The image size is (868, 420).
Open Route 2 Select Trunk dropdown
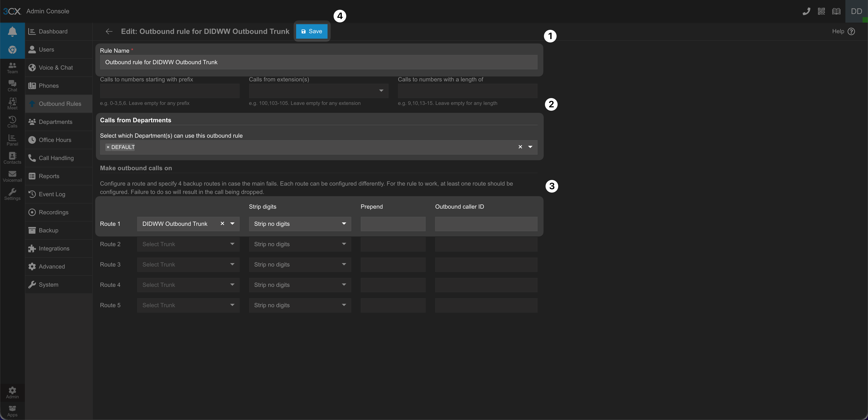188,244
